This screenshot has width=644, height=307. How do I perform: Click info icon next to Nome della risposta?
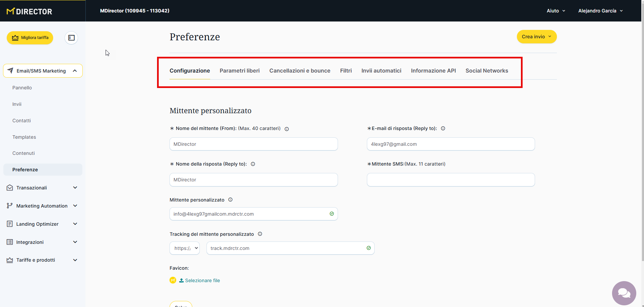click(253, 164)
